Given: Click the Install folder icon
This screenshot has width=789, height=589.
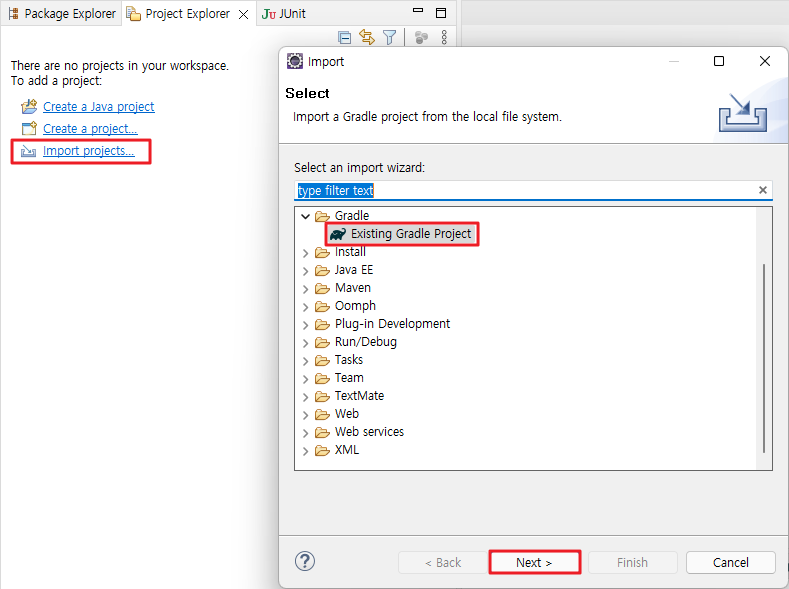Looking at the screenshot, I should click(322, 253).
